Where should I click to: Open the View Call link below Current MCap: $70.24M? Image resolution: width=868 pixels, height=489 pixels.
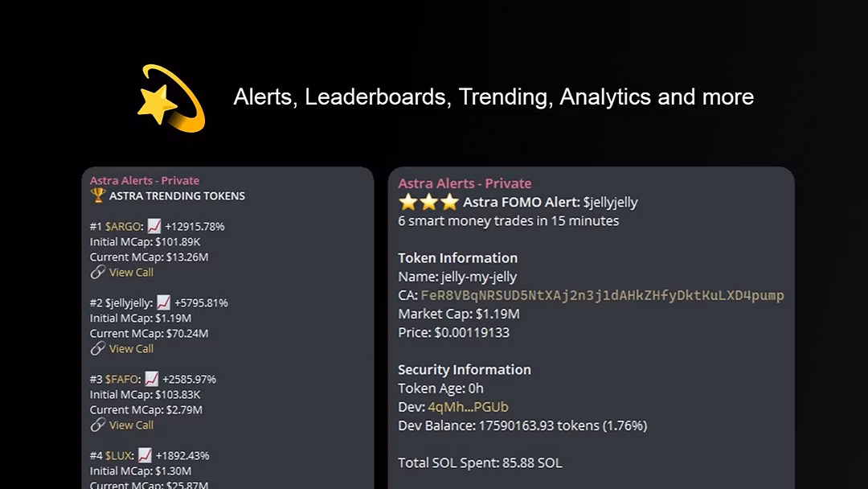[x=131, y=349]
